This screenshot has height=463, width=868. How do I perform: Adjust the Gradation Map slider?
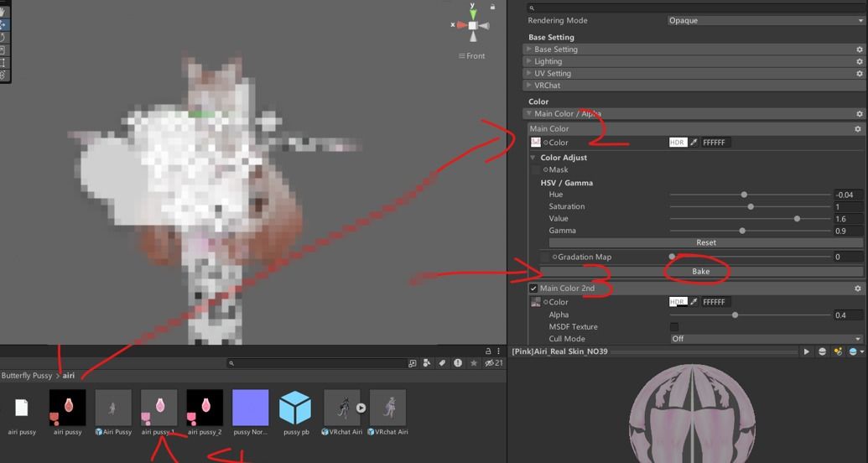tap(750, 257)
